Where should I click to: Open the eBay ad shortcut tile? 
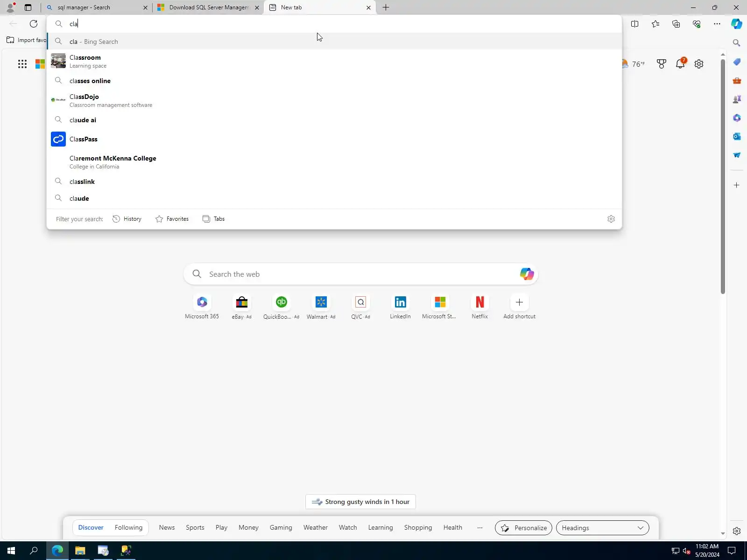pyautogui.click(x=241, y=307)
